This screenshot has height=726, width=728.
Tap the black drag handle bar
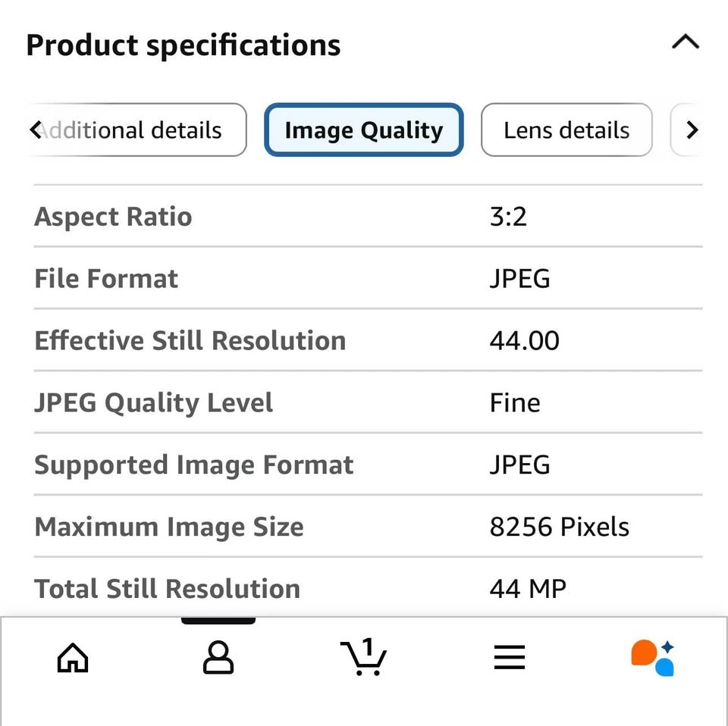click(218, 621)
